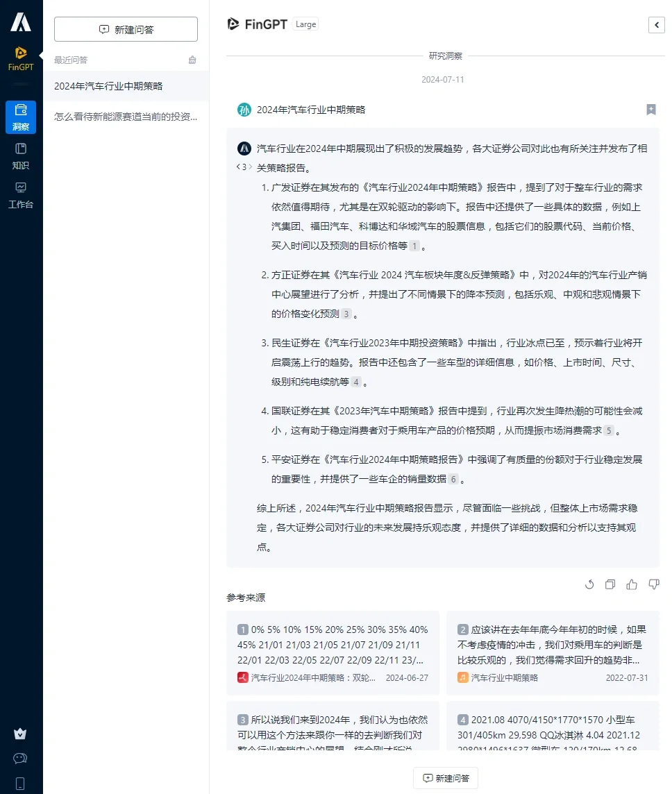Click the FinGPT logo in the header
The image size is (672, 794).
click(x=258, y=24)
